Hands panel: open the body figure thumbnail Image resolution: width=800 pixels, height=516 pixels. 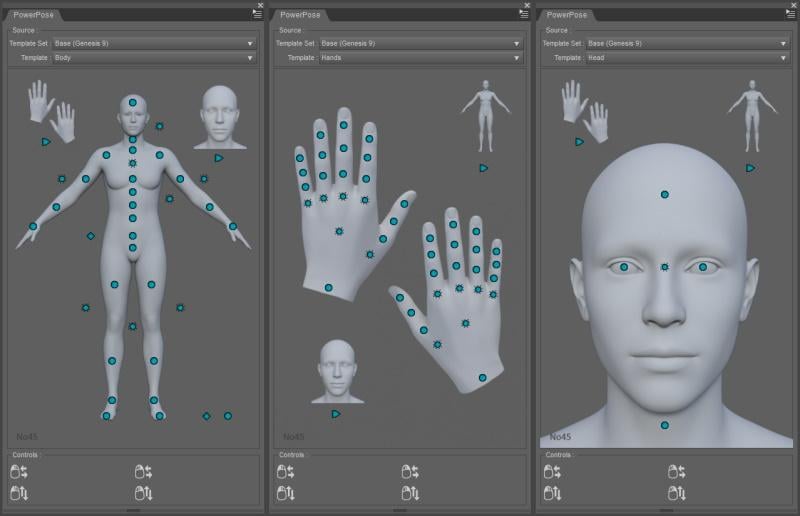point(486,116)
